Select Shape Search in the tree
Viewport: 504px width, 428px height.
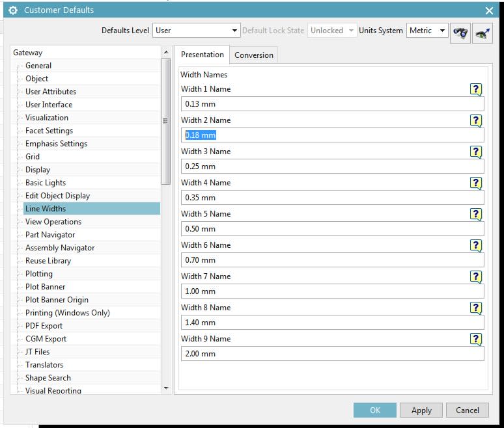pyautogui.click(x=48, y=378)
